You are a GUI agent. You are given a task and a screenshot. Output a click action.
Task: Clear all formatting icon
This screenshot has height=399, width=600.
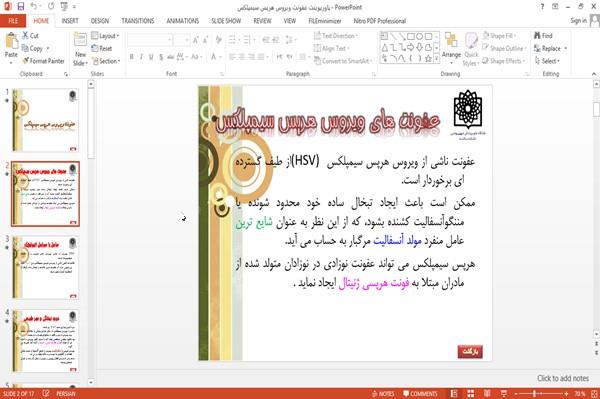[218, 39]
